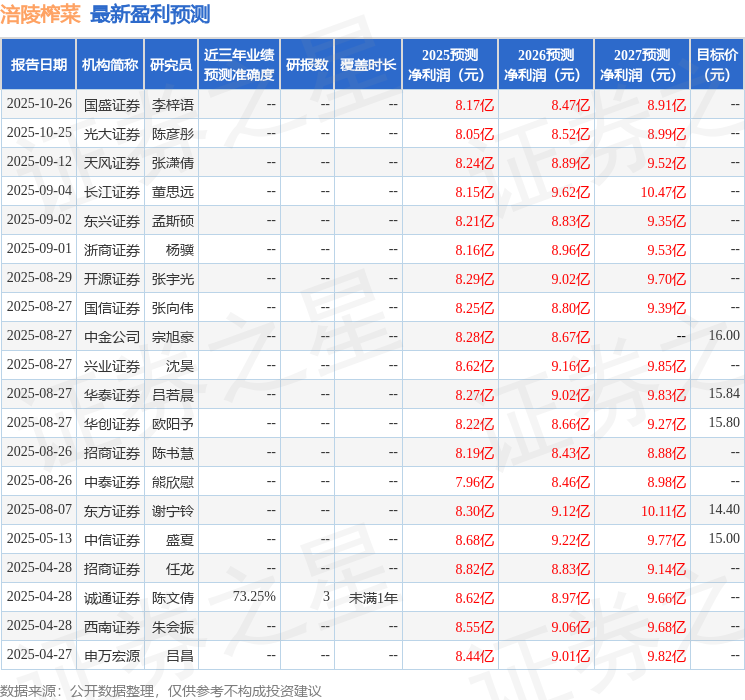Click the 数据来源 footer note

pyautogui.click(x=161, y=690)
